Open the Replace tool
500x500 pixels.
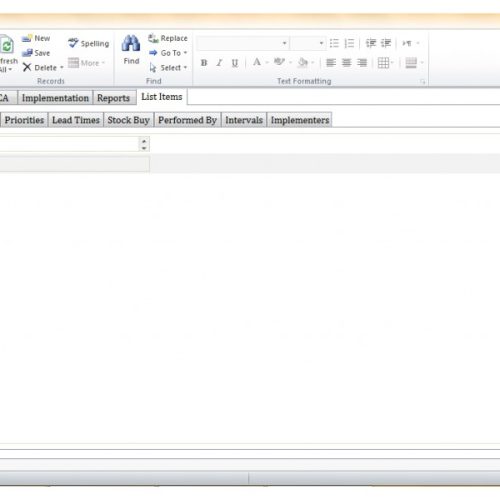pyautogui.click(x=168, y=38)
